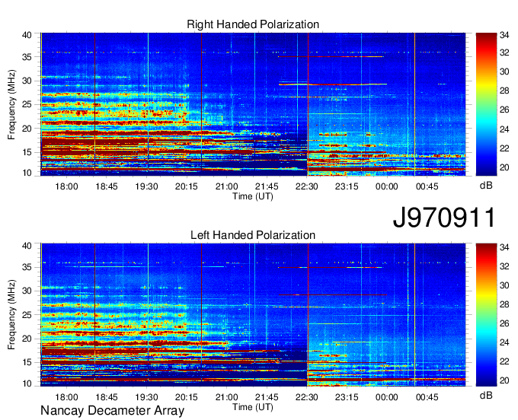Viewport: 518px width, 420px height.
Task: Click the 20 label on lower color bar
Action: [504, 380]
